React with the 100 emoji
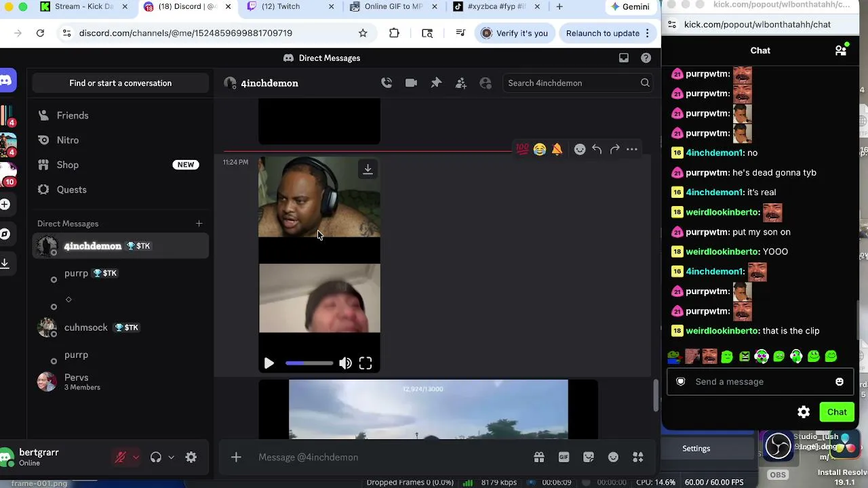868x488 pixels. pyautogui.click(x=522, y=149)
